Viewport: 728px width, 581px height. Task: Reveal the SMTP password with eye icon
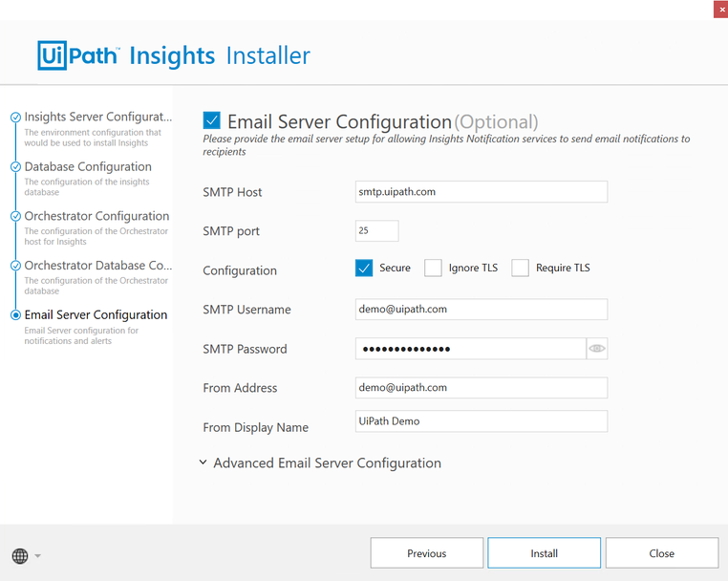(596, 349)
